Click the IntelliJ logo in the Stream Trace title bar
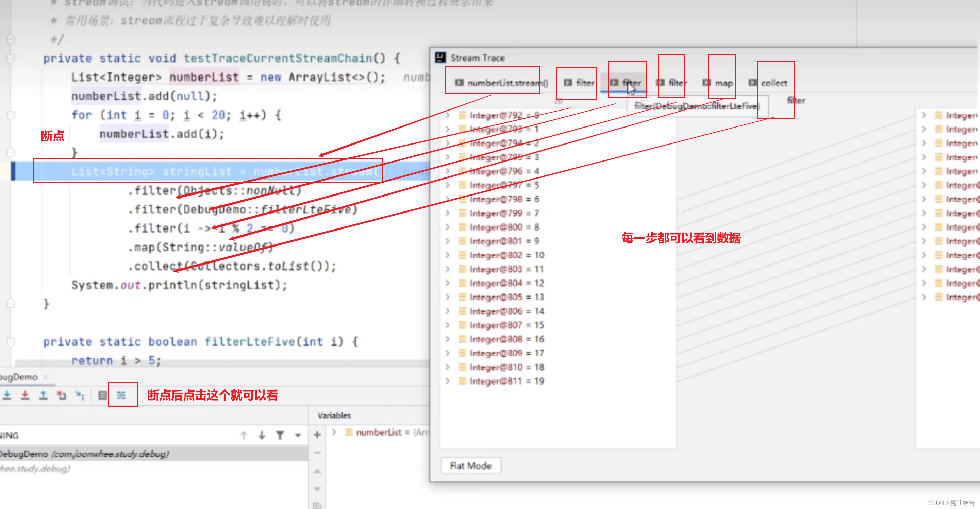 point(441,57)
